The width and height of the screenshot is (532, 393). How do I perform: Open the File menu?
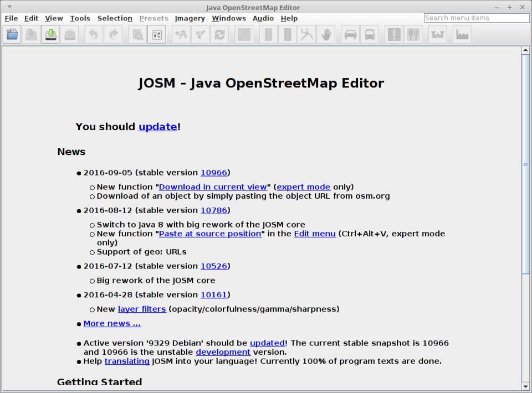point(11,18)
